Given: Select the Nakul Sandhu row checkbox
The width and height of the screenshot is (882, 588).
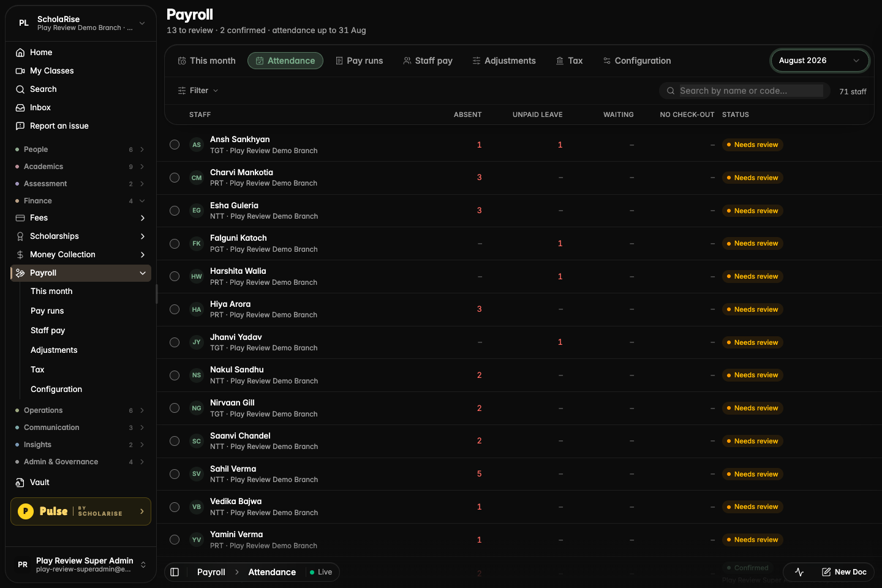Looking at the screenshot, I should point(175,375).
